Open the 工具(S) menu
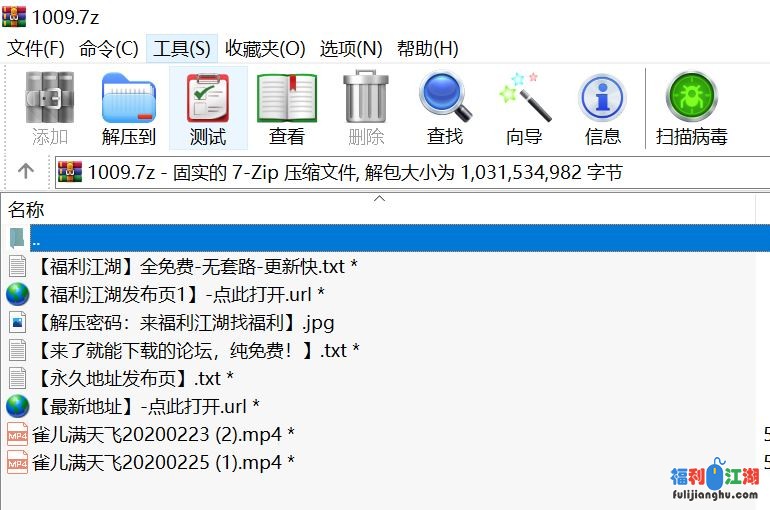This screenshot has width=770, height=510. click(x=181, y=48)
